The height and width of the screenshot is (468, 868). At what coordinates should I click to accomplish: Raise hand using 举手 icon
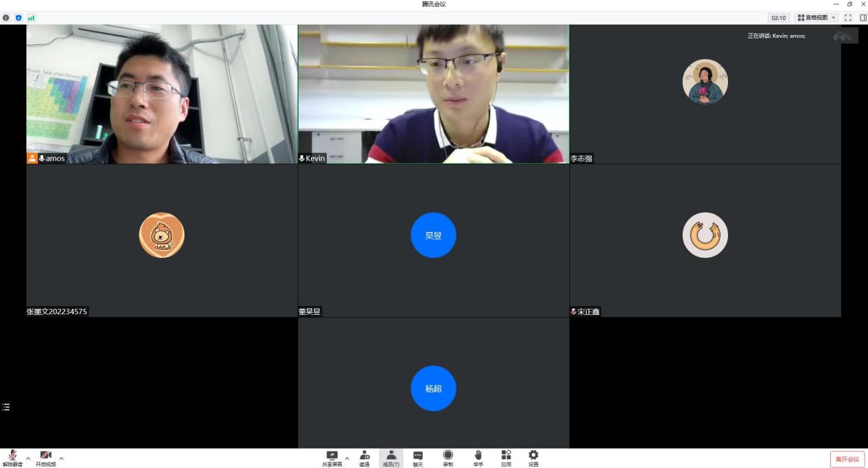(478, 458)
